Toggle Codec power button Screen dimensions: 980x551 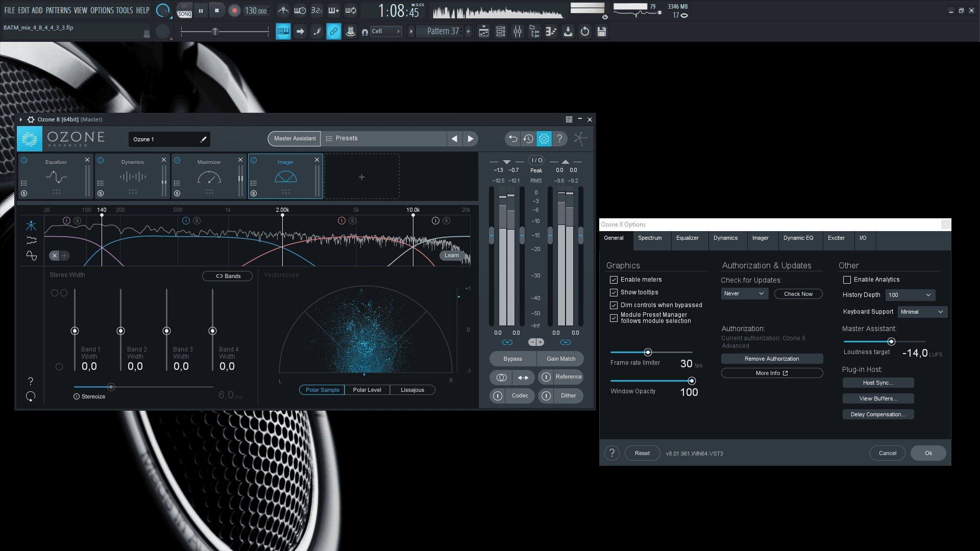click(498, 396)
